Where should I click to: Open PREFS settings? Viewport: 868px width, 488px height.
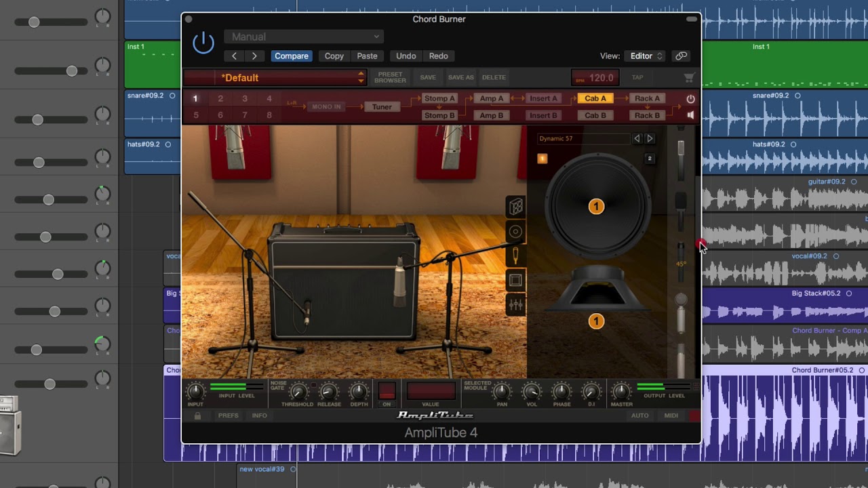coord(228,415)
